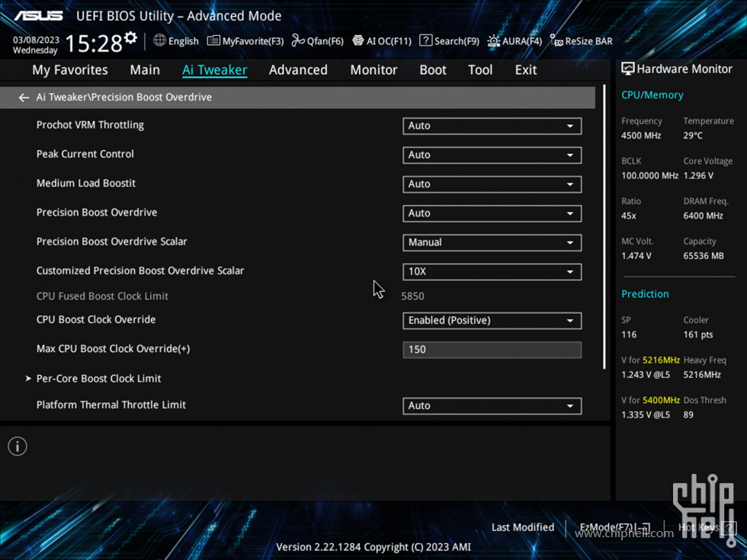The image size is (747, 560).
Task: Switch to the Main tab
Action: click(x=145, y=70)
